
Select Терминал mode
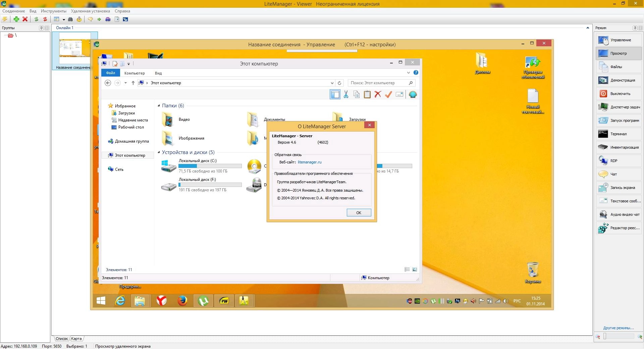point(619,134)
